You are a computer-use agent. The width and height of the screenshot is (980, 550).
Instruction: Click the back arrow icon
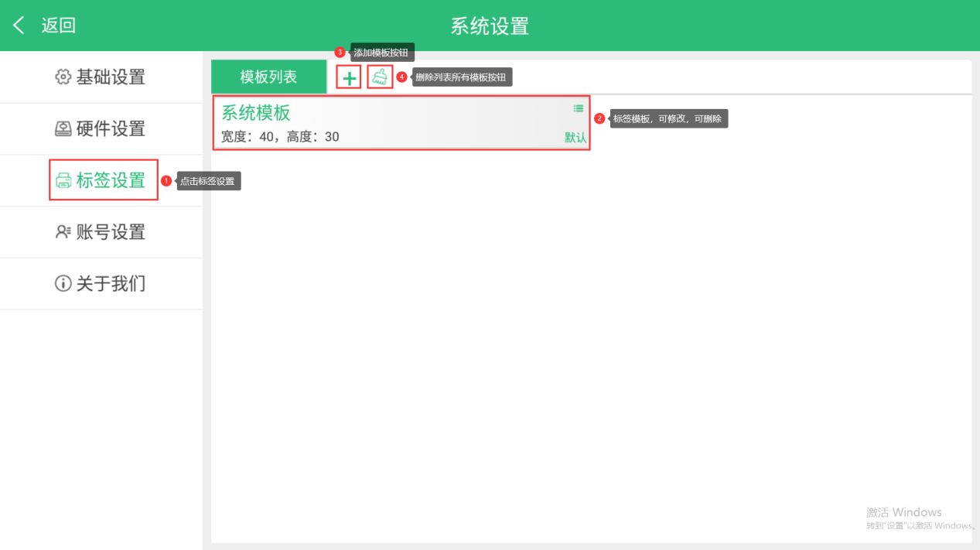[x=19, y=26]
